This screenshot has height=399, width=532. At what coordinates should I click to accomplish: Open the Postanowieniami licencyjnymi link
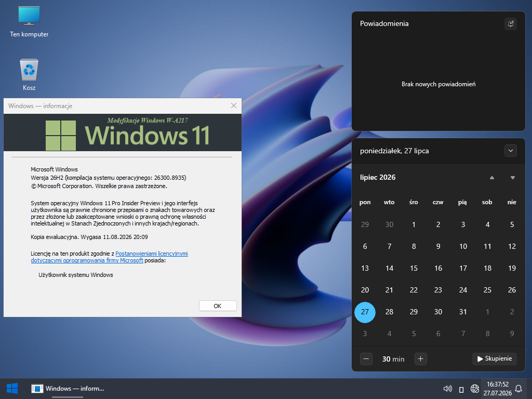151,254
